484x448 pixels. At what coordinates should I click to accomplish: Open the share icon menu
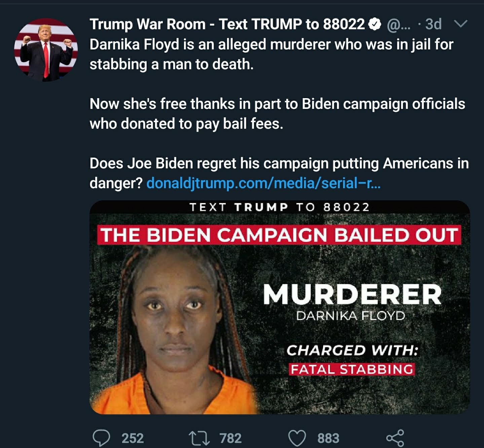[395, 438]
